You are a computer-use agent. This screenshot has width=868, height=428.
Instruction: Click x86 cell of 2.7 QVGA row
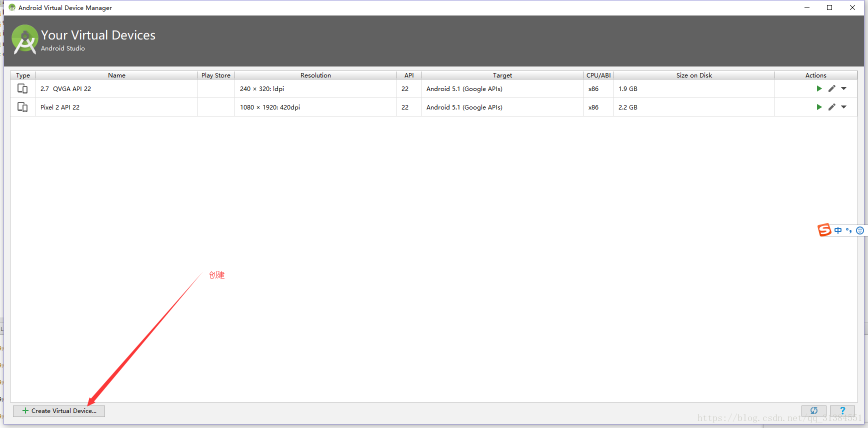point(598,88)
